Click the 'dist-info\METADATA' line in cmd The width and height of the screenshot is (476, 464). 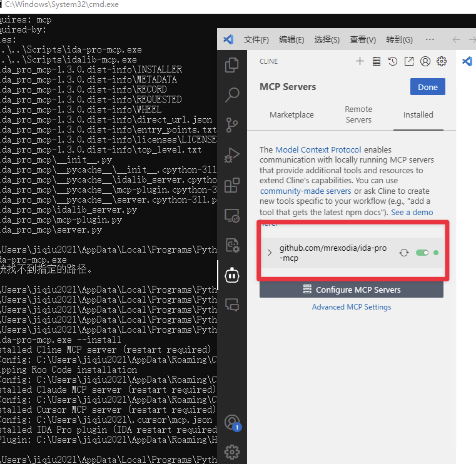(88, 79)
